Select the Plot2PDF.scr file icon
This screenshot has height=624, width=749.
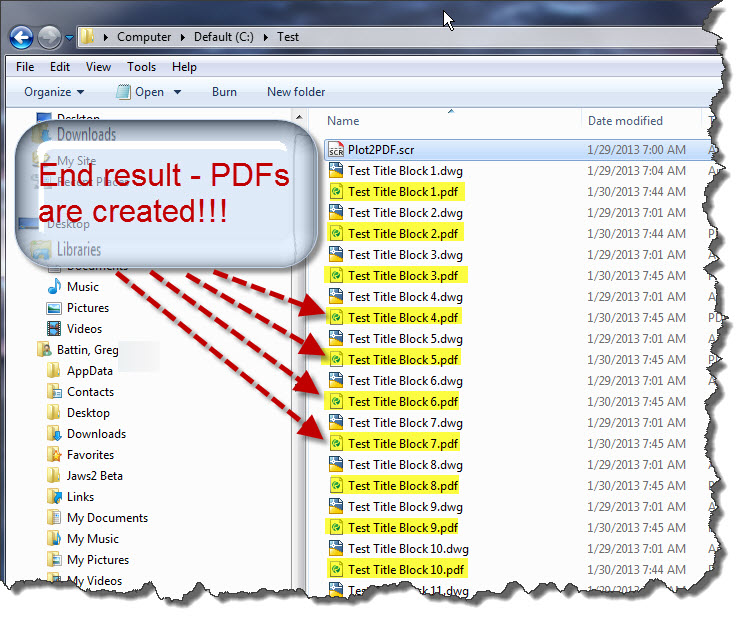(x=336, y=150)
